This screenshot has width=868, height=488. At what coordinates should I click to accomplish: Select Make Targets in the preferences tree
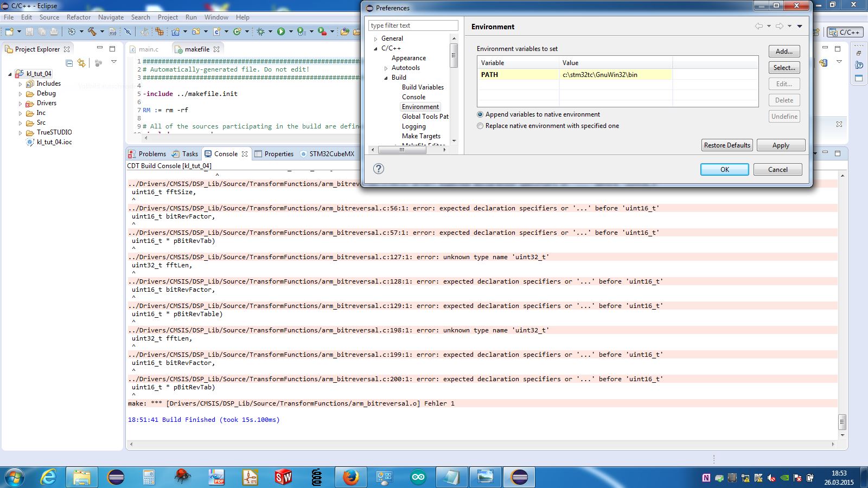tap(421, 136)
